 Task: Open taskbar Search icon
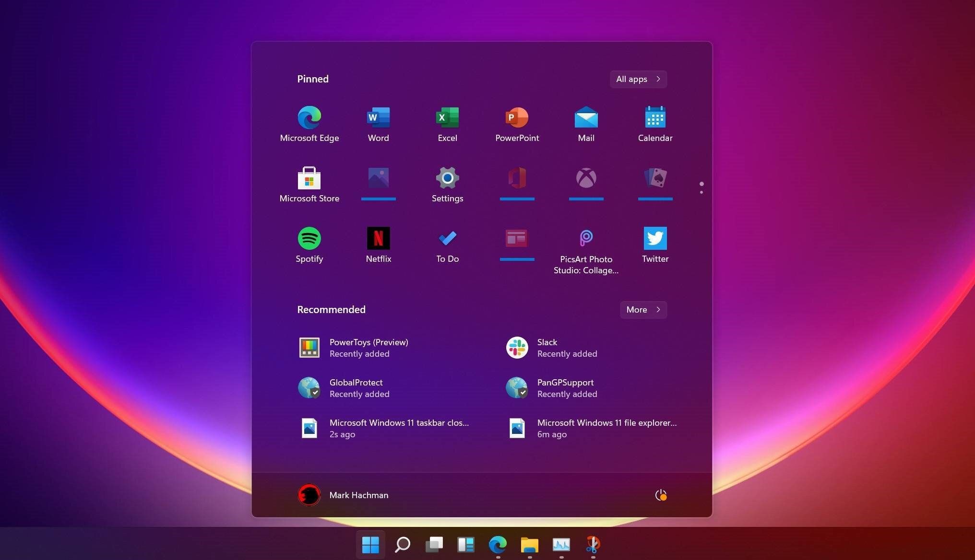pos(402,544)
